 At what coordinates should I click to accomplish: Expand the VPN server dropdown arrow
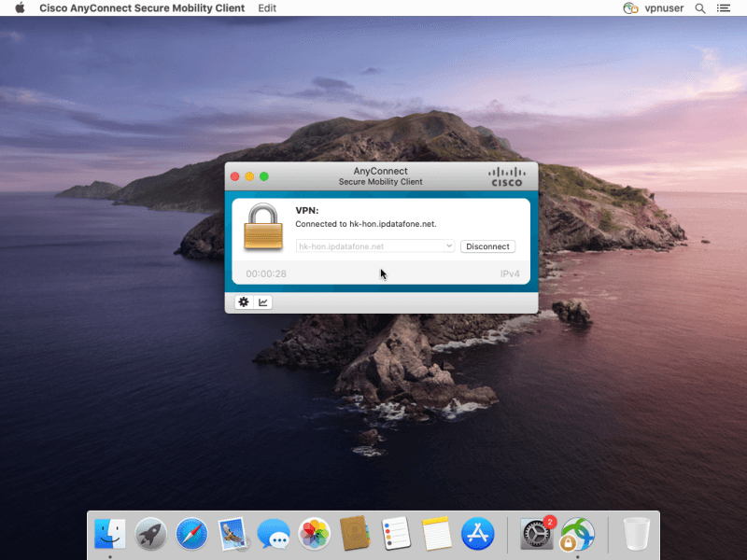pos(449,246)
